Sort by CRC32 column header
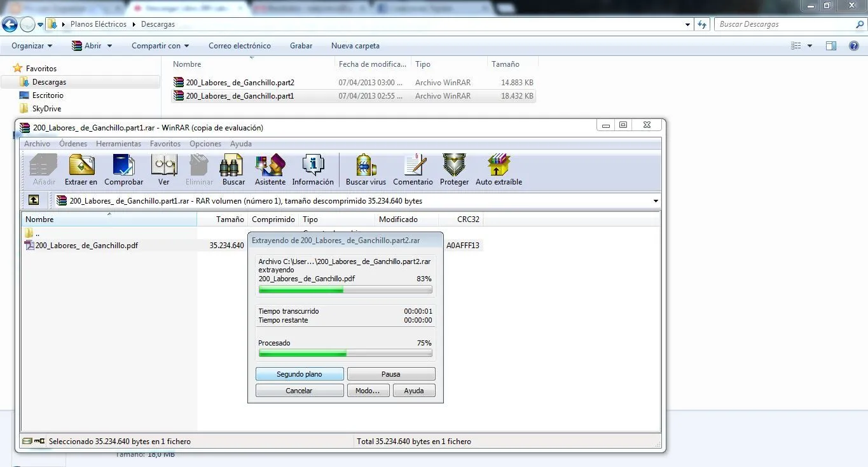Image resolution: width=868 pixels, height=467 pixels. (x=461, y=220)
